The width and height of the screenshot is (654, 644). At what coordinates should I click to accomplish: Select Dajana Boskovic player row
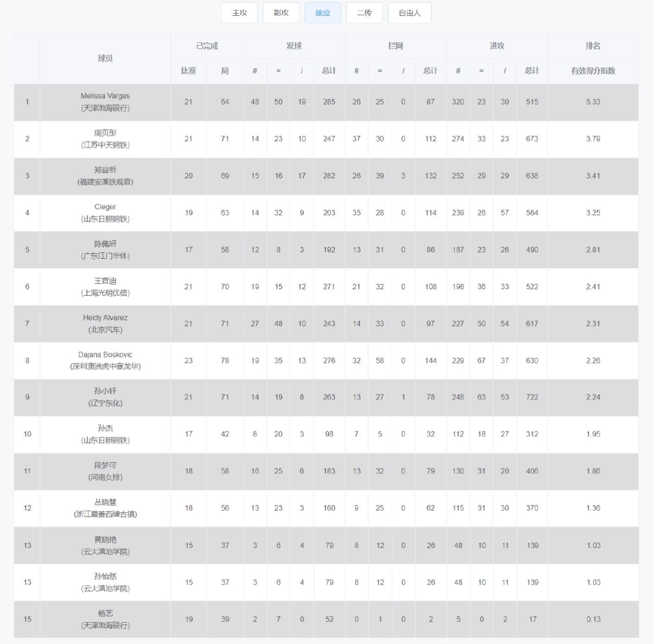326,361
